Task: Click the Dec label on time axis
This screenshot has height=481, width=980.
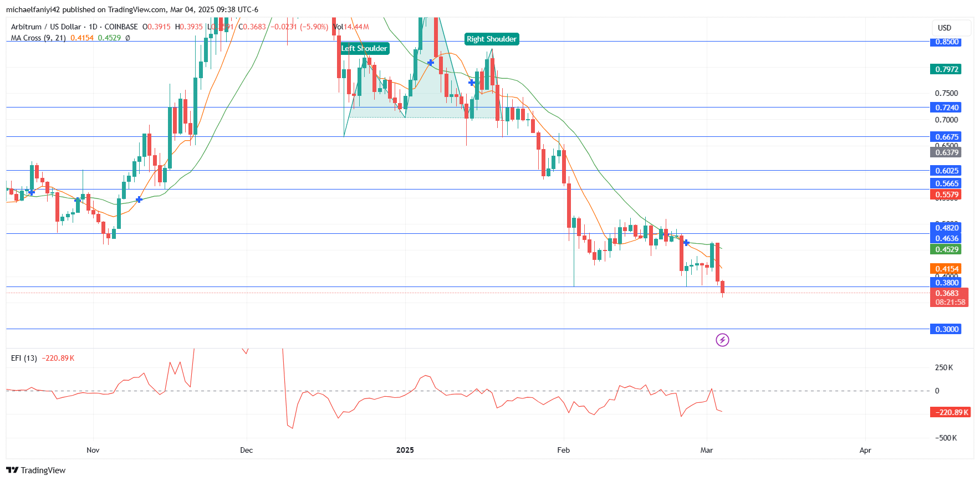Action: tap(247, 450)
